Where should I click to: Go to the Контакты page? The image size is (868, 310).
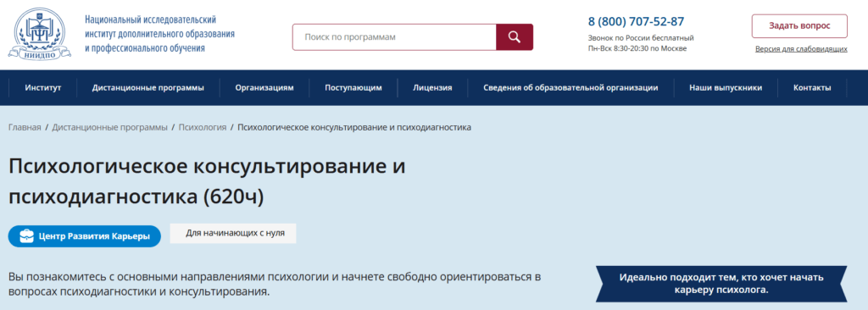[811, 87]
